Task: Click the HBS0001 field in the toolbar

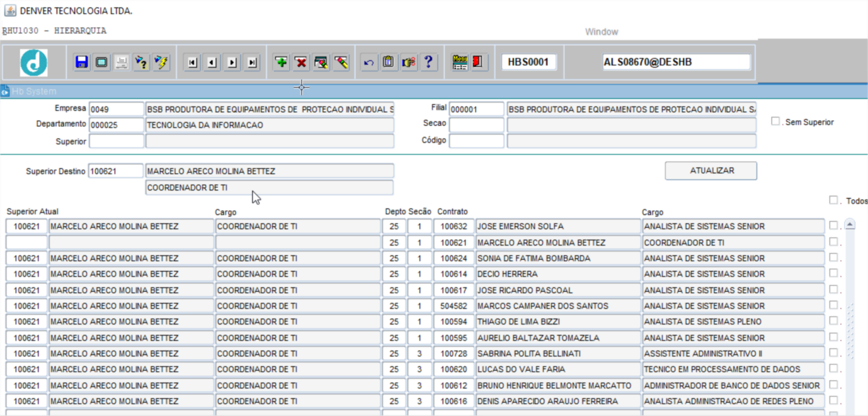Action: [528, 62]
